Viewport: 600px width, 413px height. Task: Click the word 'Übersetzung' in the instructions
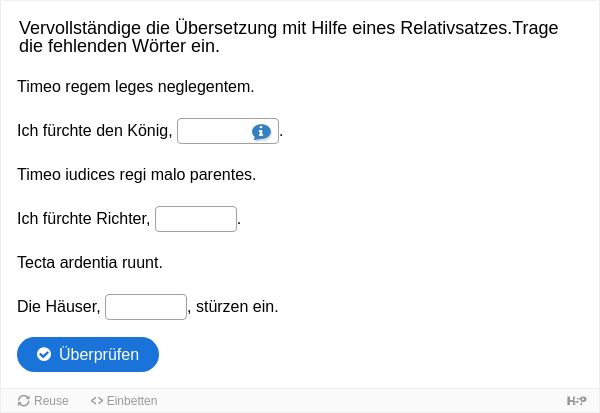click(226, 28)
